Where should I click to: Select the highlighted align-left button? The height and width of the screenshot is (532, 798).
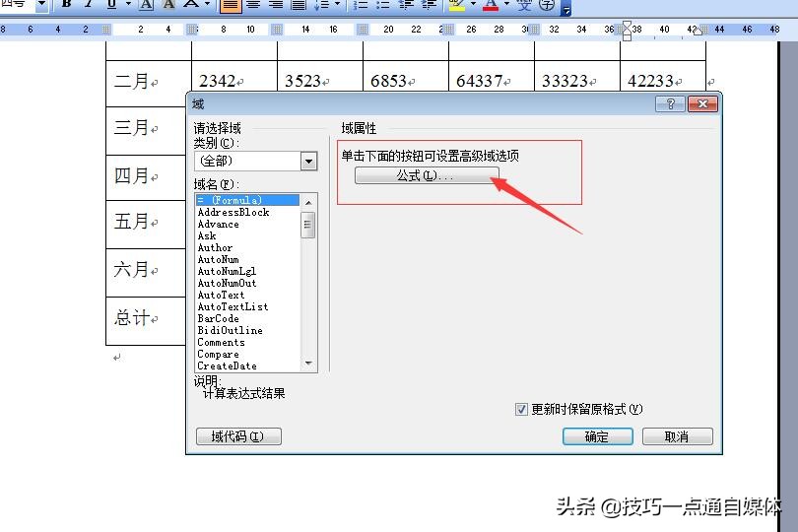click(231, 5)
